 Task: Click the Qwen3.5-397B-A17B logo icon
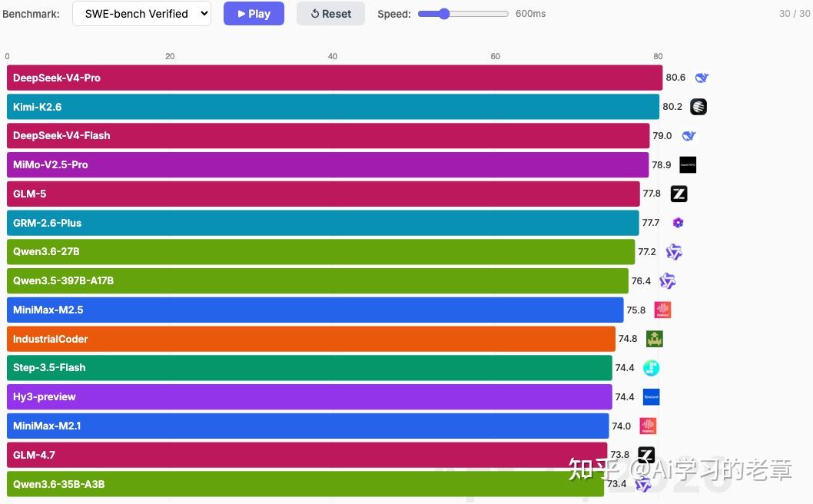[x=667, y=281]
